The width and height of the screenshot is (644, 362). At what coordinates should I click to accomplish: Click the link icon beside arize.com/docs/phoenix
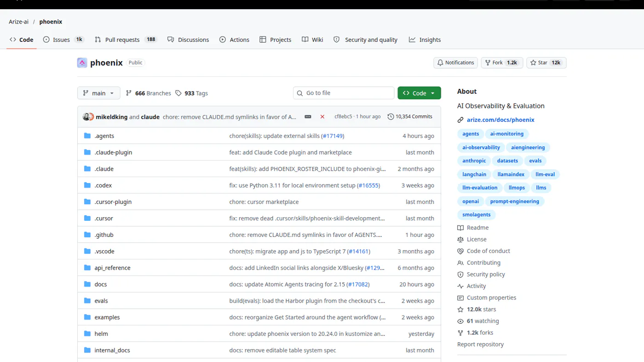[460, 120]
